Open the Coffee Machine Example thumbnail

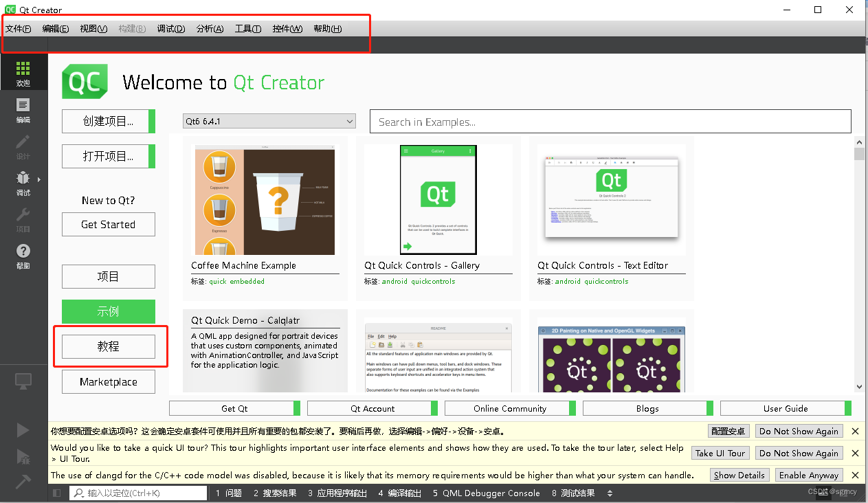tap(265, 200)
